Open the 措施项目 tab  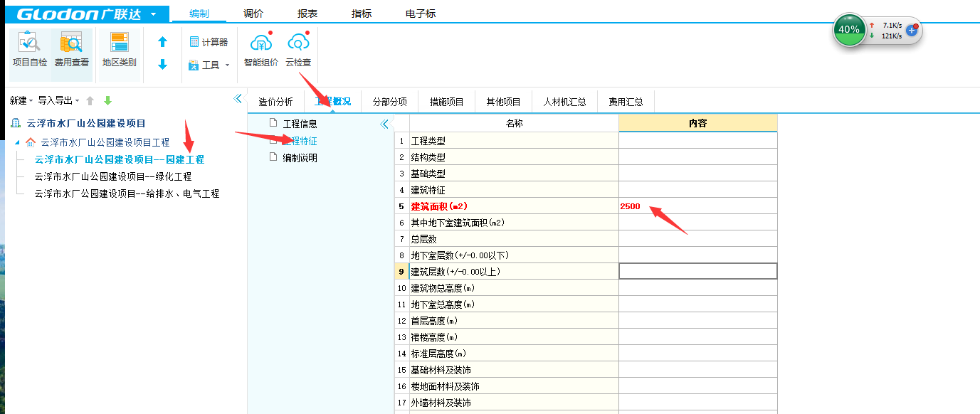point(446,102)
